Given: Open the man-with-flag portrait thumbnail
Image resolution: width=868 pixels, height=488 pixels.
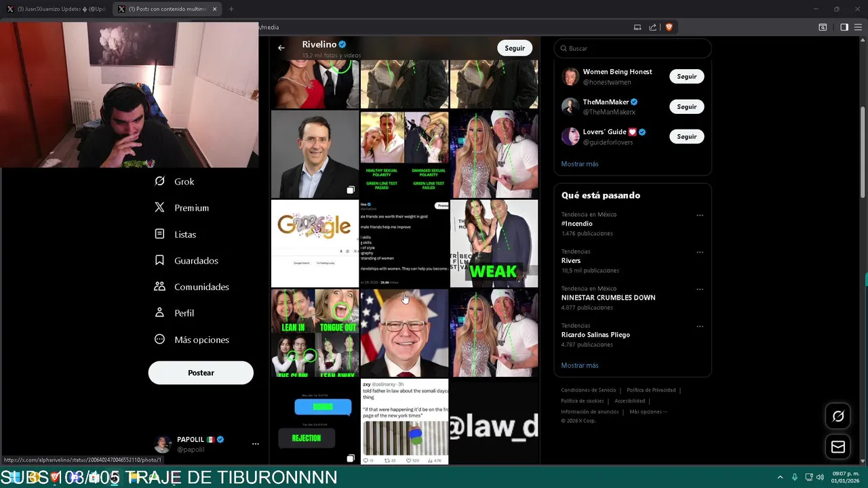Looking at the screenshot, I should (x=404, y=333).
